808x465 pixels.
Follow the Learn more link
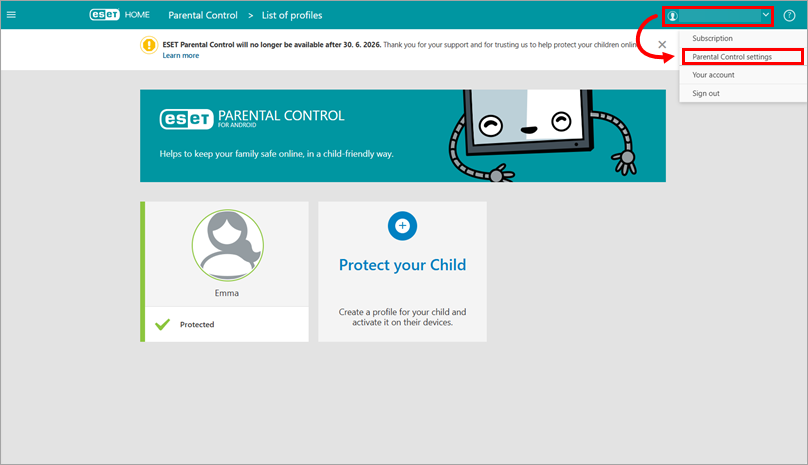tap(181, 56)
